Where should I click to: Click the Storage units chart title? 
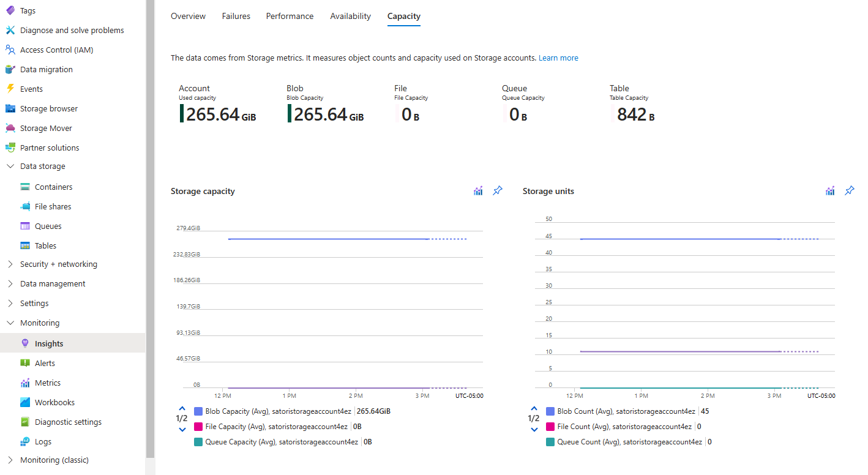click(x=548, y=191)
